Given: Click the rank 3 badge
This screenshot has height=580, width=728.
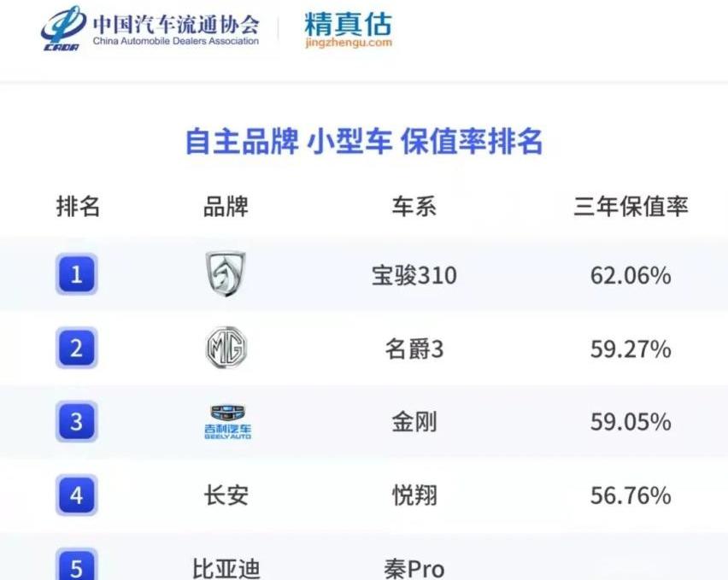Looking at the screenshot, I should click(x=77, y=421).
